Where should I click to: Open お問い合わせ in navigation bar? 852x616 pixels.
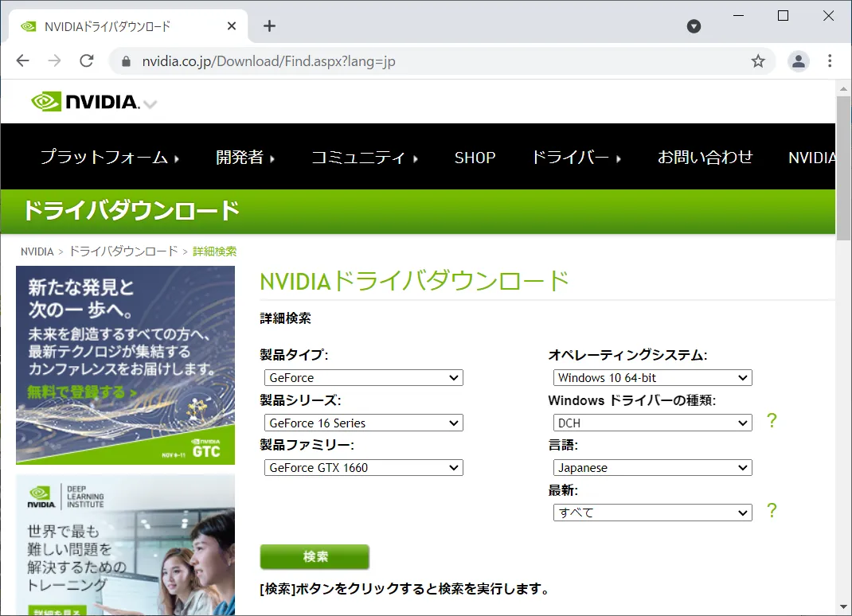click(705, 157)
